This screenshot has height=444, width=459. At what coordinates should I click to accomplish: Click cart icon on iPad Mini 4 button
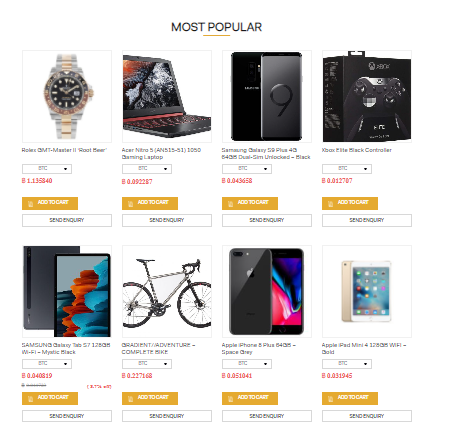[x=330, y=399]
